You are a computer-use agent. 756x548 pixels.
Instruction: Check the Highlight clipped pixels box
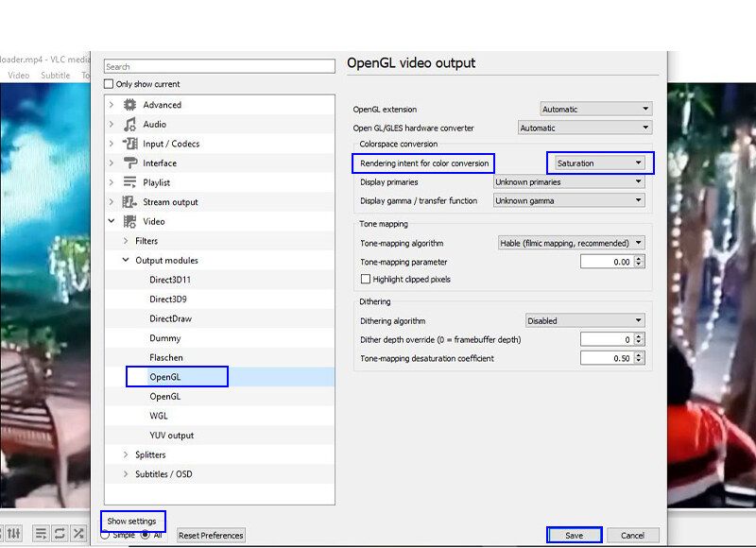point(366,280)
